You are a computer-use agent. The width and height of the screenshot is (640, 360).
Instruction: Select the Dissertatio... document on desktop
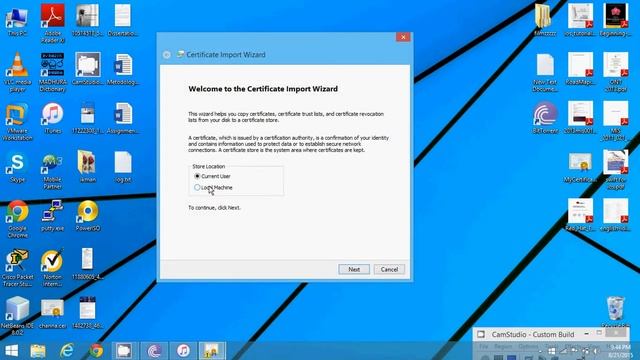point(122,20)
